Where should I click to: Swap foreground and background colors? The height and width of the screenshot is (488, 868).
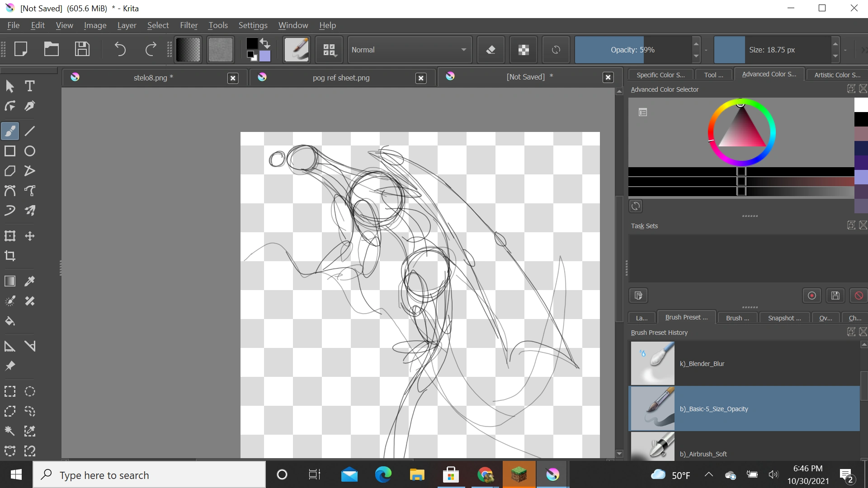tap(265, 43)
